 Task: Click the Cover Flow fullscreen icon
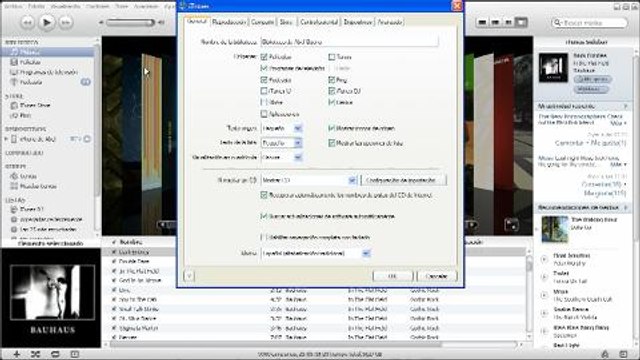click(x=511, y=224)
